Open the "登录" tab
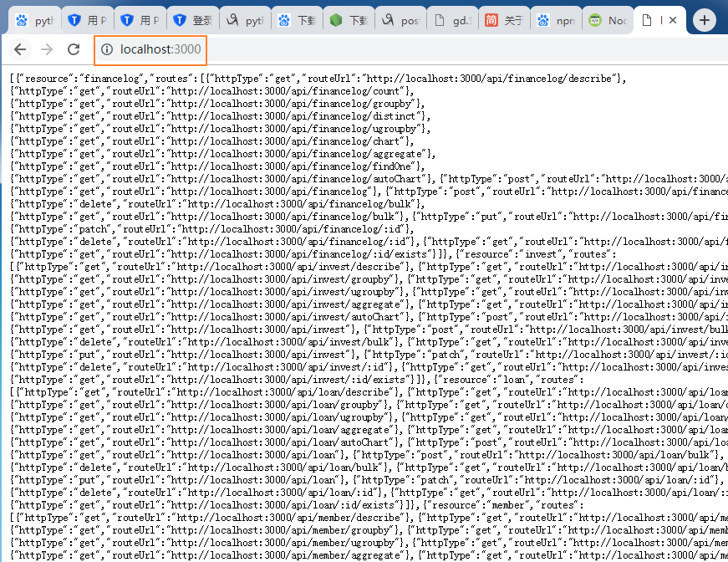The height and width of the screenshot is (562, 728). click(191, 20)
